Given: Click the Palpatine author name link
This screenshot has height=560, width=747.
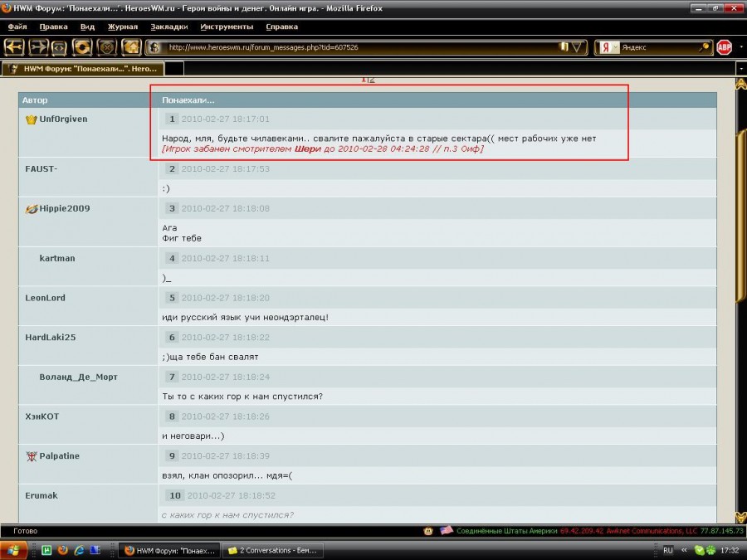Looking at the screenshot, I should coord(59,455).
